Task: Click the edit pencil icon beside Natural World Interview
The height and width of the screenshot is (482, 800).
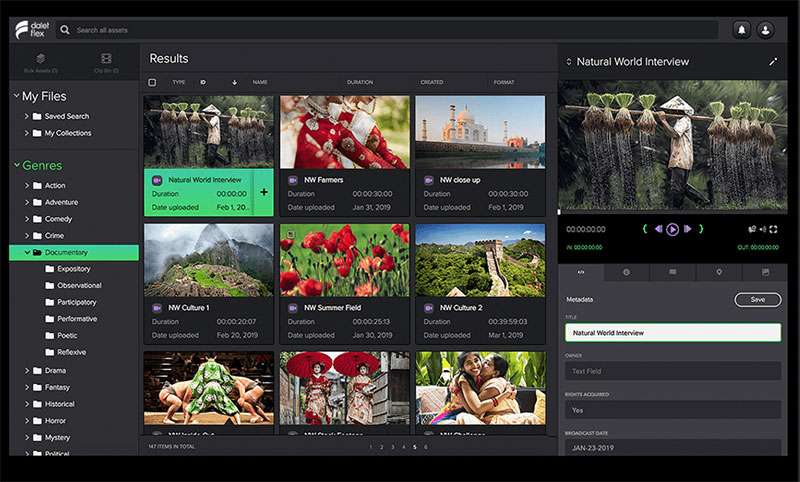Action: [773, 62]
